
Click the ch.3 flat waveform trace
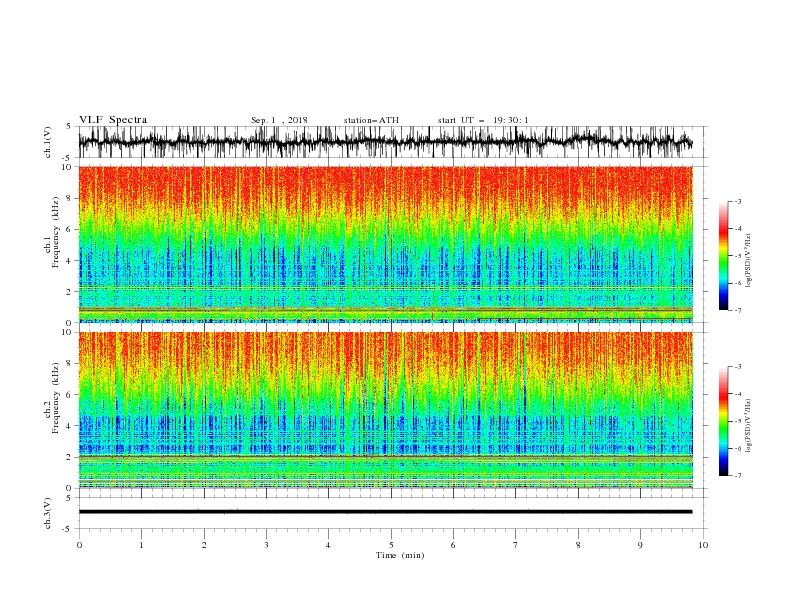tap(385, 512)
